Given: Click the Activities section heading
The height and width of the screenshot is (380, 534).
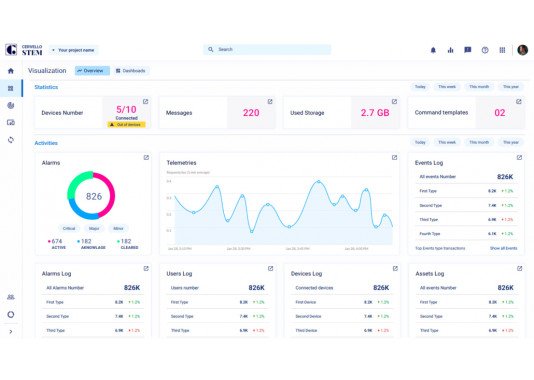Looking at the screenshot, I should [x=46, y=143].
